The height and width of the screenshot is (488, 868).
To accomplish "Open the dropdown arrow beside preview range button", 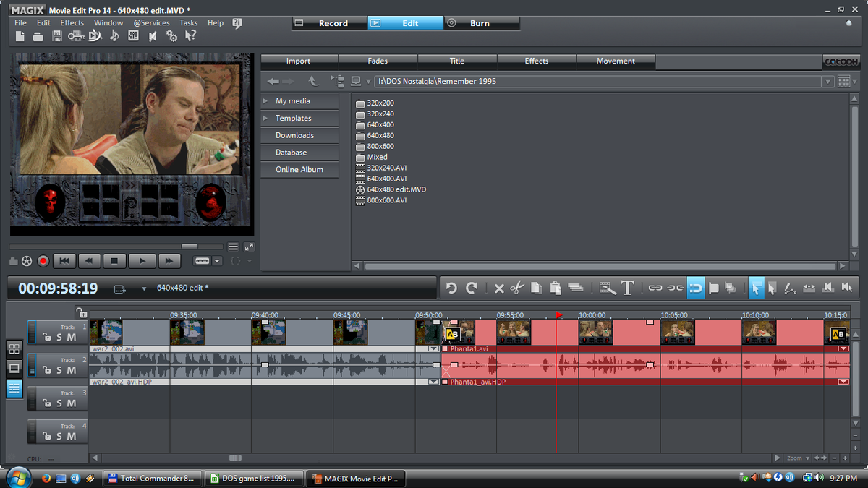I will coord(217,261).
